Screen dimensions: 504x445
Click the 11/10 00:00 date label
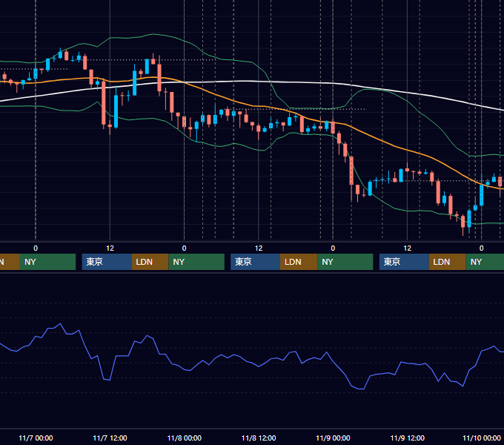(x=482, y=438)
